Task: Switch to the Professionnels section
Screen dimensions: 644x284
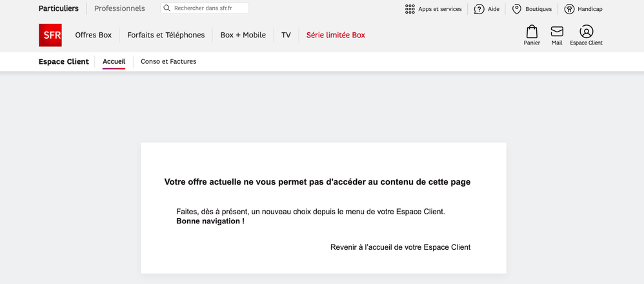Action: tap(119, 8)
